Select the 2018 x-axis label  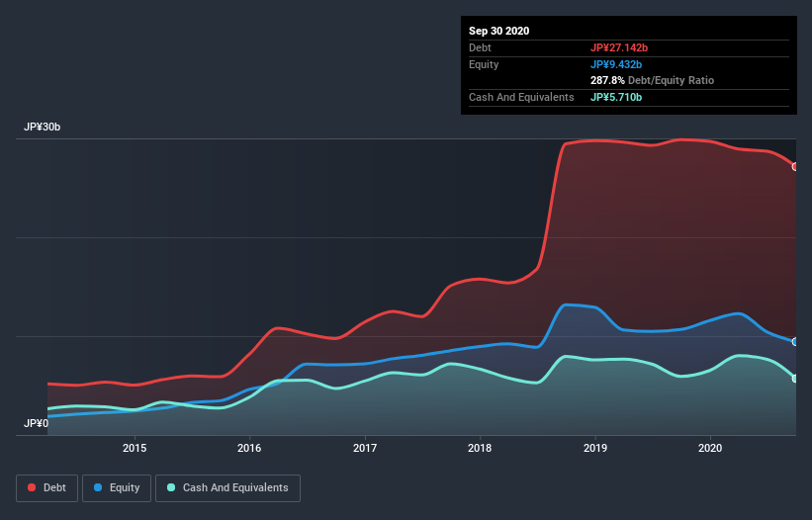(x=480, y=448)
